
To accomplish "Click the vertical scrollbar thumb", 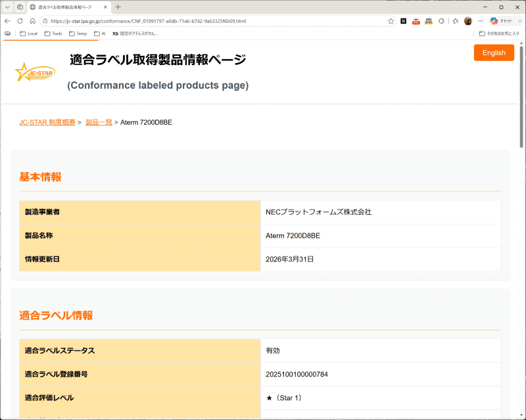I will point(521,97).
